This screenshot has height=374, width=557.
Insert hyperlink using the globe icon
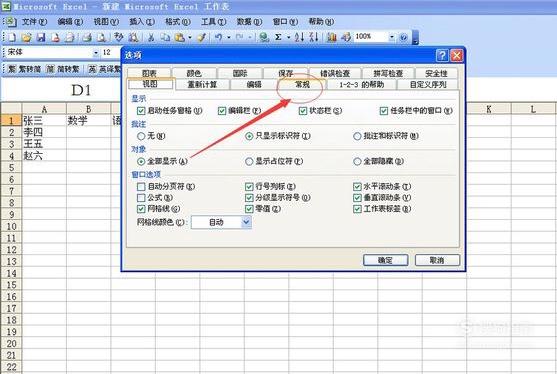point(264,37)
